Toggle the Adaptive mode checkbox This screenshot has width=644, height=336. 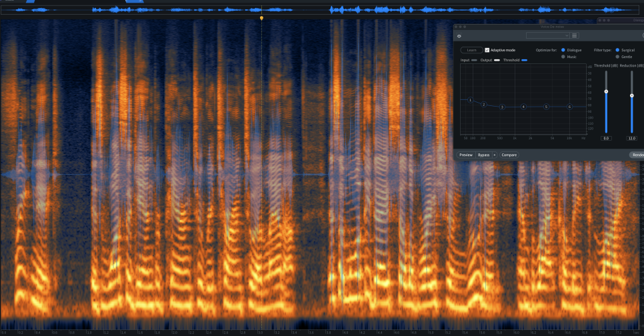487,50
